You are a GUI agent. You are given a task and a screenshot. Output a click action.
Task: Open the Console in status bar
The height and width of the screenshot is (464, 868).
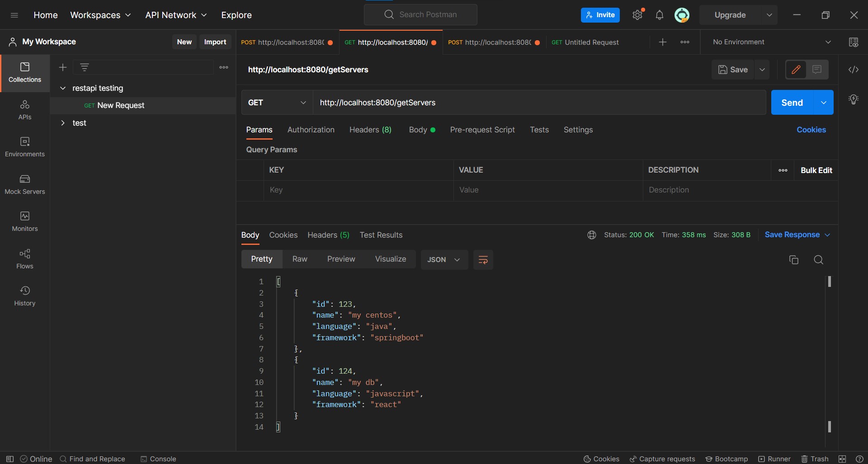158,459
